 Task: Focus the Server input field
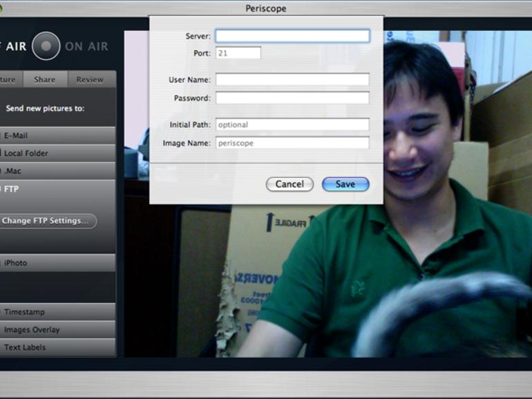(292, 36)
